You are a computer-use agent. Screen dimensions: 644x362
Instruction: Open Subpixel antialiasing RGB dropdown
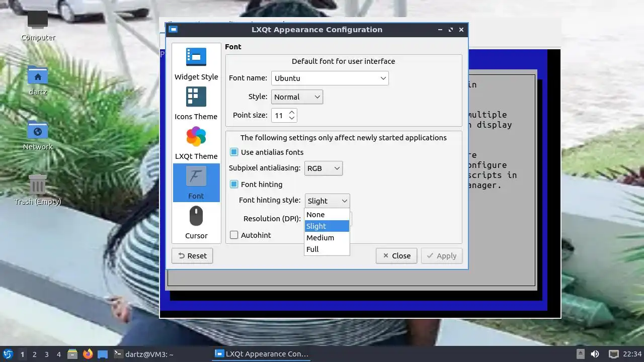tap(323, 168)
